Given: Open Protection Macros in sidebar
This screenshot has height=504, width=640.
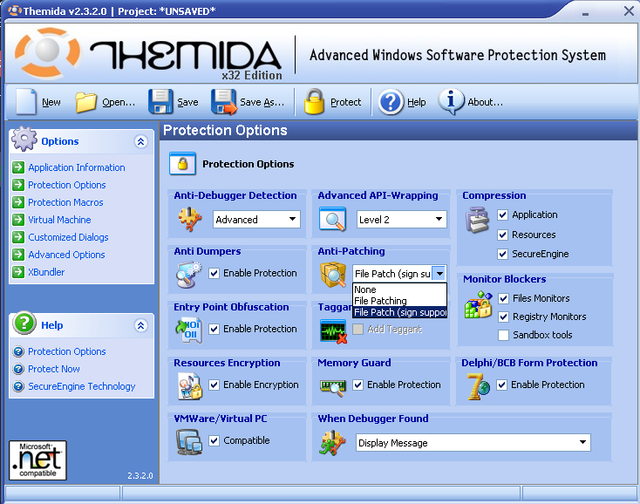Looking at the screenshot, I should 66,202.
